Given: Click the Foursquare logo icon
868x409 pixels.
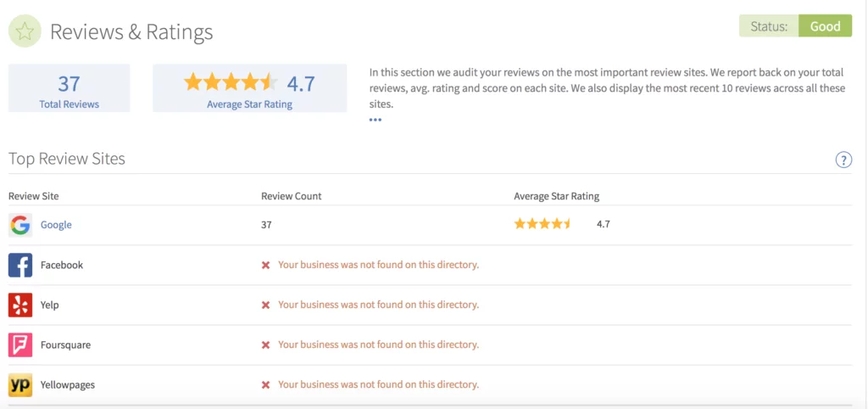Looking at the screenshot, I should (x=20, y=345).
